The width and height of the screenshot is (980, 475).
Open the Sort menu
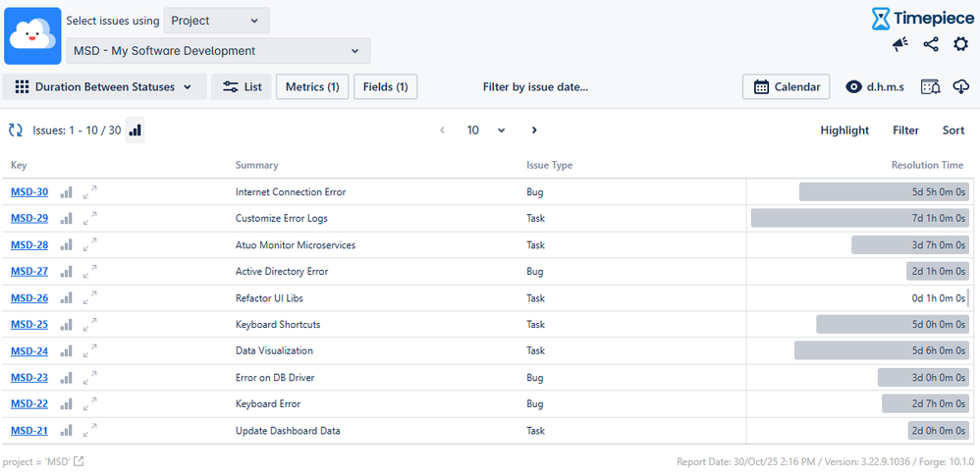[953, 130]
